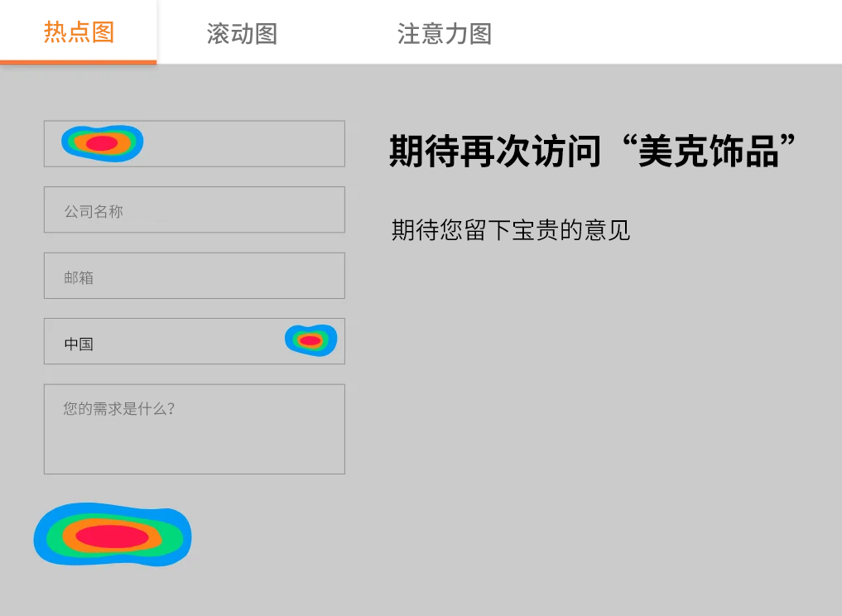The height and width of the screenshot is (616, 842).
Task: Click inside the 您的需求是什么？ text area
Action: click(x=194, y=439)
